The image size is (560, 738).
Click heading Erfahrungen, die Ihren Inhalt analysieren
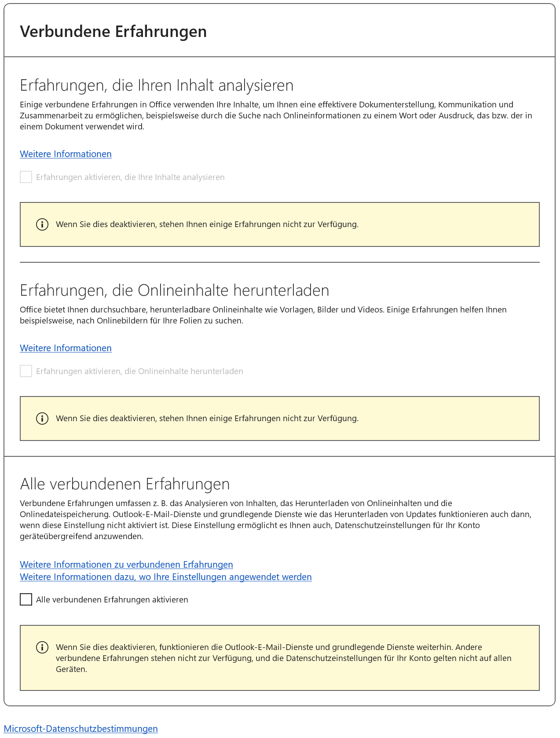point(157,85)
